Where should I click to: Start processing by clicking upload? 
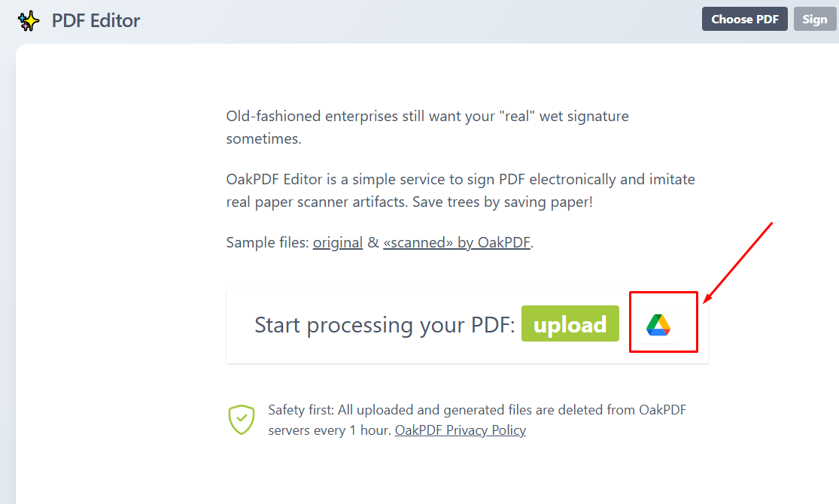(x=570, y=323)
